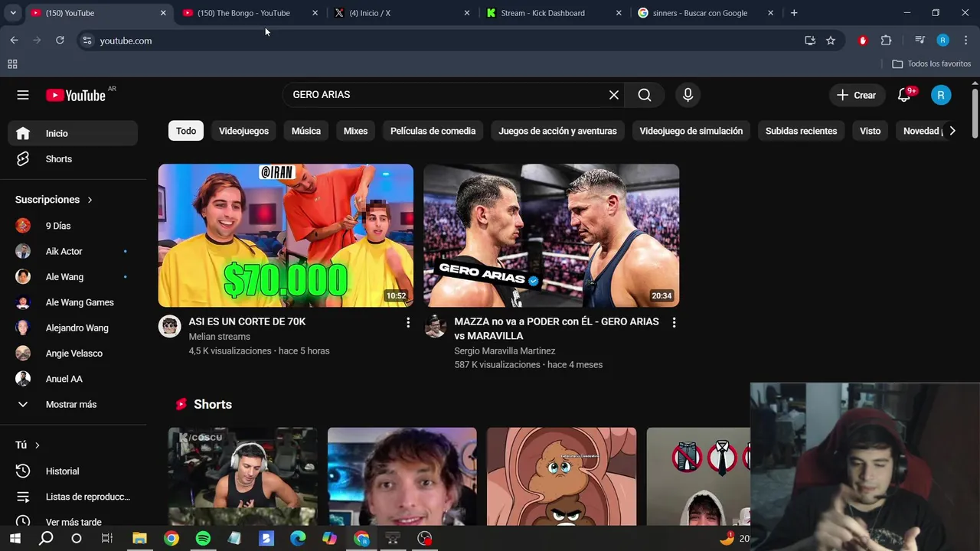
Task: Click the browser back arrow
Action: point(14,41)
